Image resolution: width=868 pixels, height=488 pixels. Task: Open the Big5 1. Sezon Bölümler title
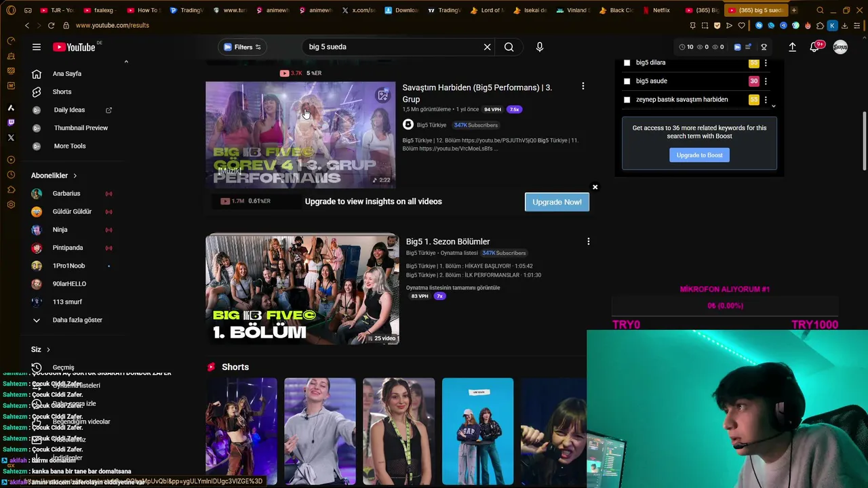(448, 241)
